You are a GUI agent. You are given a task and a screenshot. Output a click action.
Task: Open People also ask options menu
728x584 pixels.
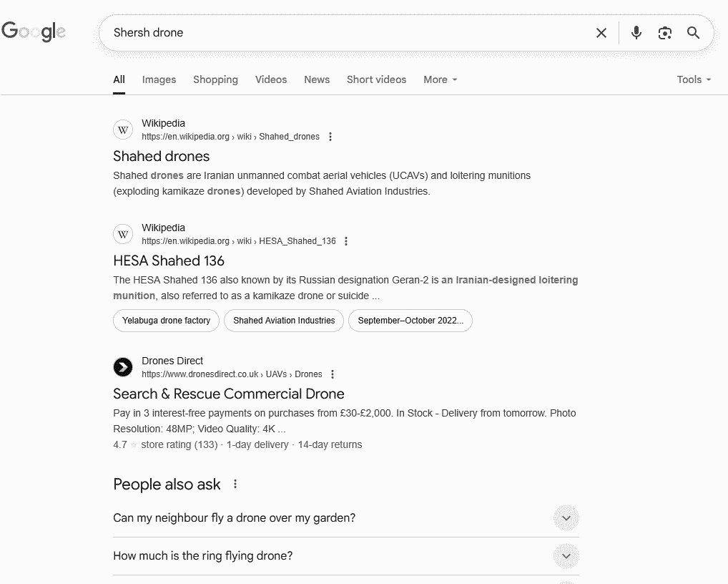click(235, 485)
